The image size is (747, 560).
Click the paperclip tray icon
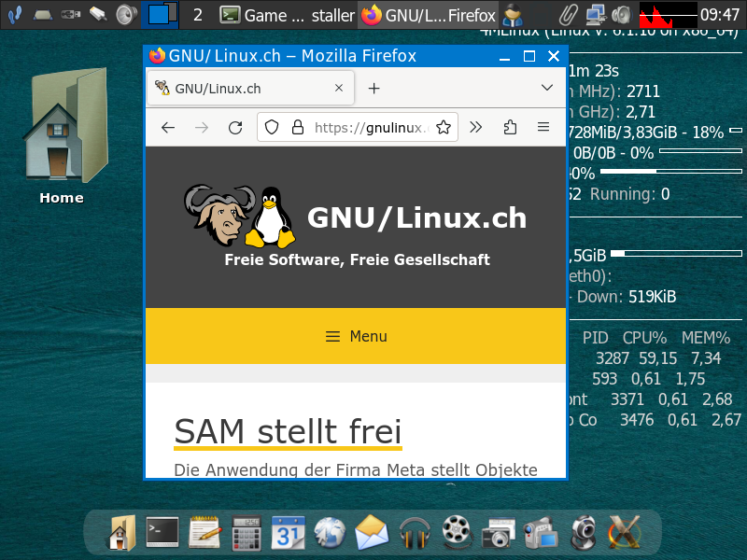568,15
